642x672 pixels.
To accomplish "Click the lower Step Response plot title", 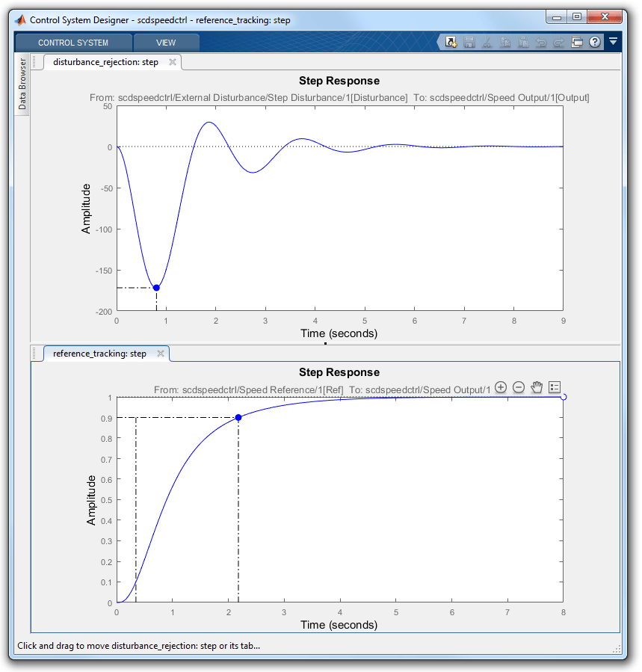I will pos(339,372).
